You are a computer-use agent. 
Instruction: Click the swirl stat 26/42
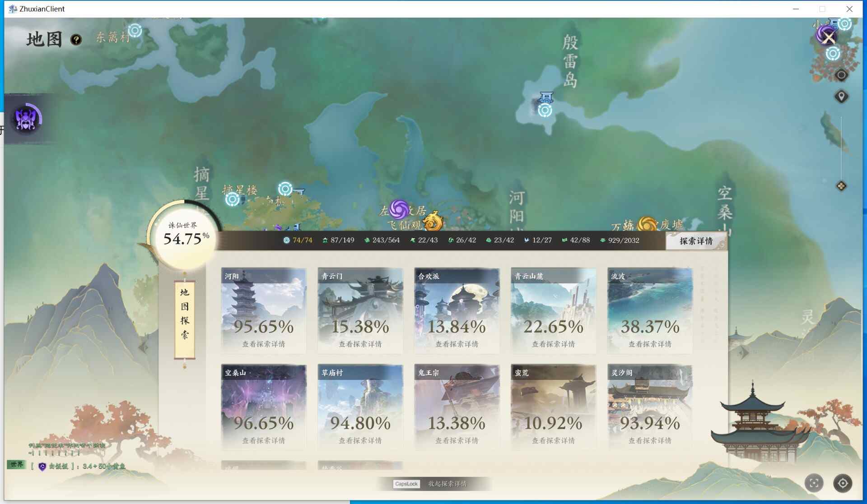click(x=462, y=240)
